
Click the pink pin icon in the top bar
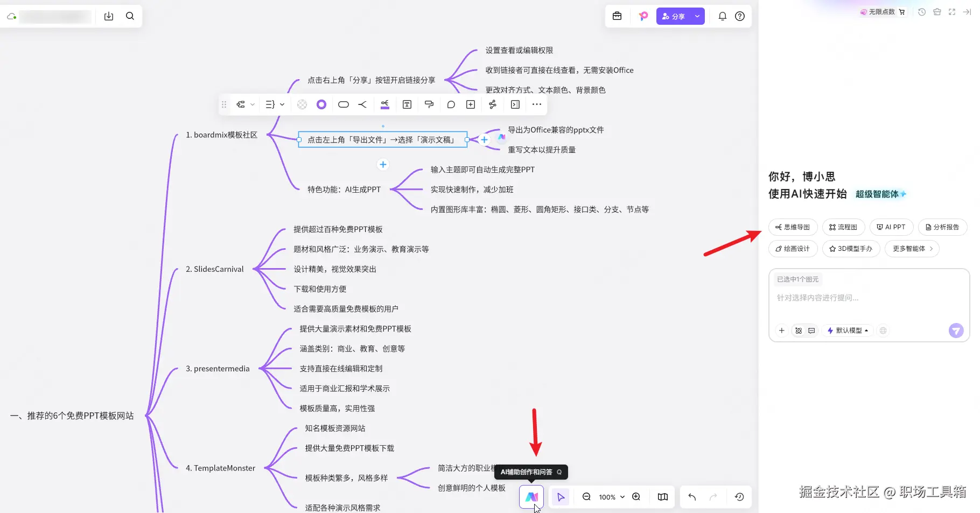(643, 16)
